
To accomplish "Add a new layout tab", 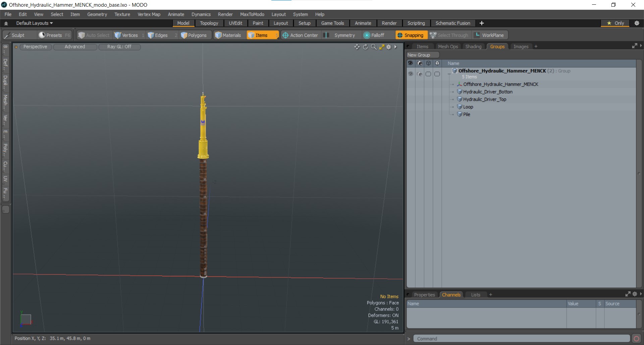I will click(x=482, y=23).
